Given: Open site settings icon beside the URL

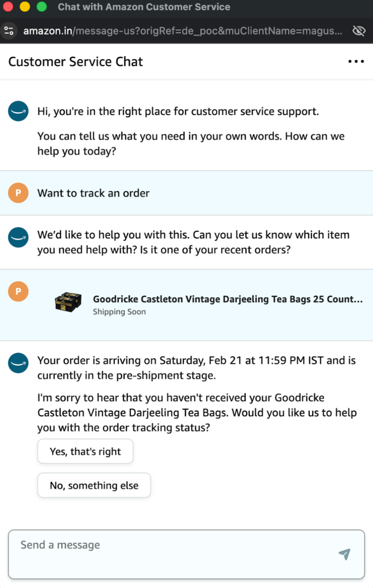Looking at the screenshot, I should tap(8, 31).
